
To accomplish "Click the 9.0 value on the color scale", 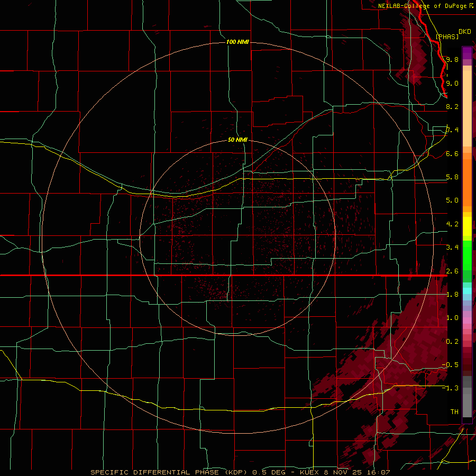I will pyautogui.click(x=452, y=83).
